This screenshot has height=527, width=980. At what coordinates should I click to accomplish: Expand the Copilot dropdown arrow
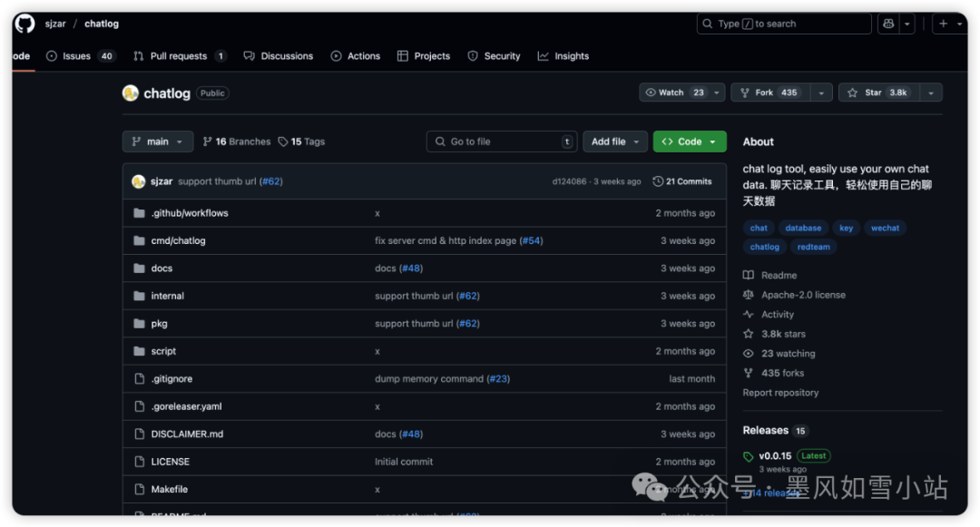[906, 24]
